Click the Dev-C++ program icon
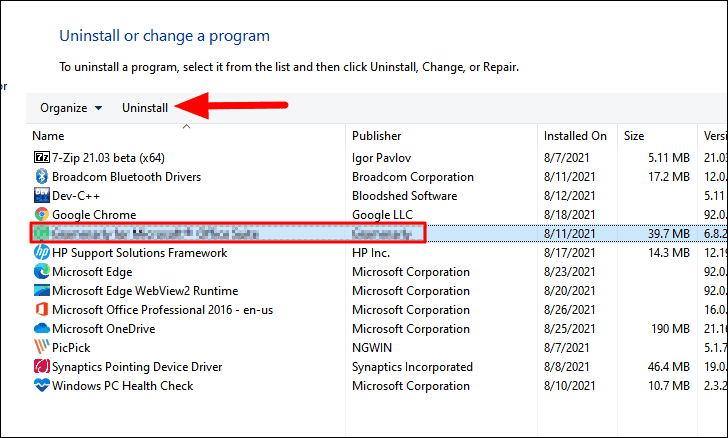The width and height of the screenshot is (728, 438). point(42,196)
